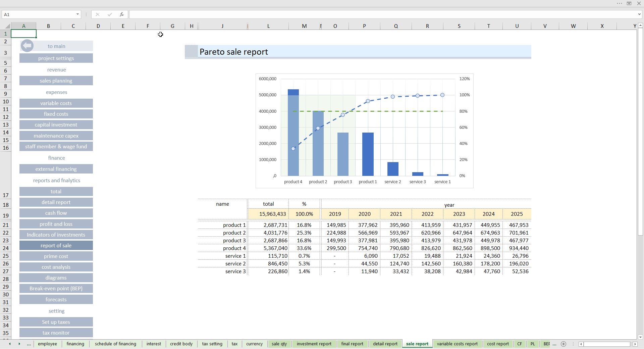Click the 'cost analysis' button
This screenshot has width=644, height=349.
tap(56, 267)
